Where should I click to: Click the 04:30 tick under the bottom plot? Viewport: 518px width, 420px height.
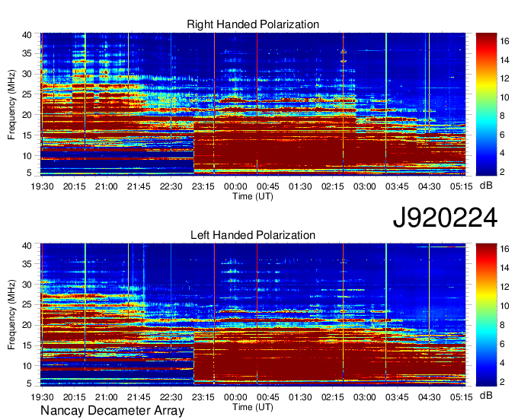tap(429, 397)
